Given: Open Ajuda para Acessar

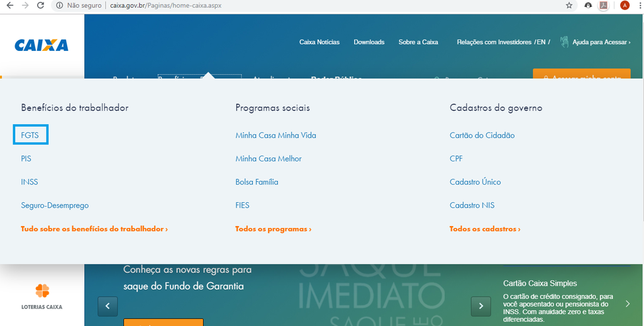Looking at the screenshot, I should pyautogui.click(x=601, y=42).
